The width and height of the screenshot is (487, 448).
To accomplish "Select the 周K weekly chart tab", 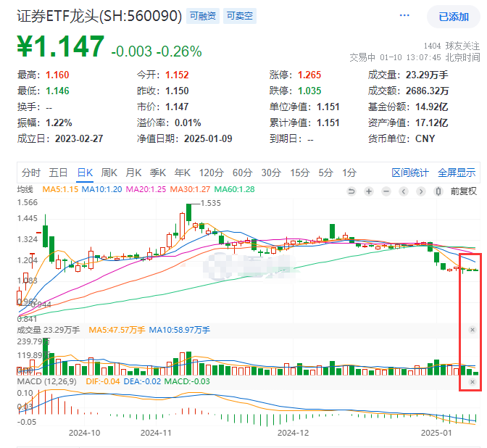I will pos(109,173).
